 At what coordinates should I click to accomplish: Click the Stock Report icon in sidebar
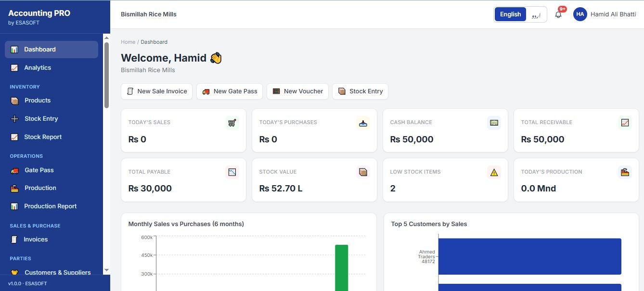14,137
